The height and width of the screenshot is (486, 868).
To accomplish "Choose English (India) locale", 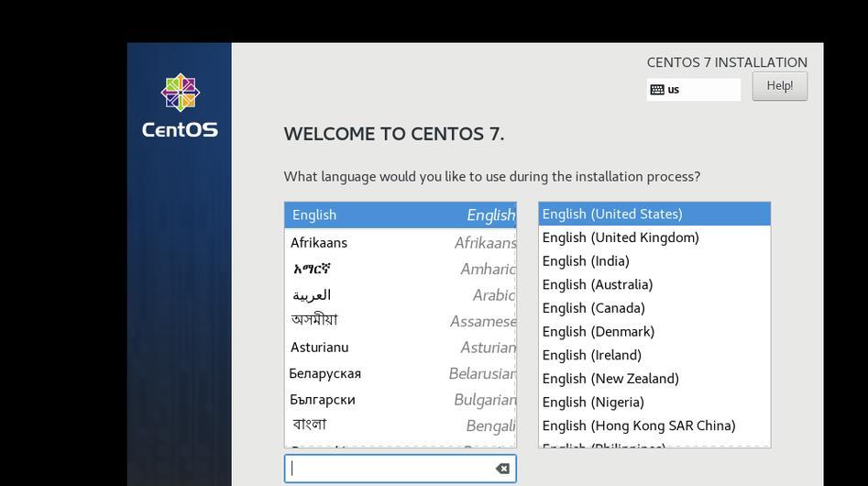I will 654,260.
